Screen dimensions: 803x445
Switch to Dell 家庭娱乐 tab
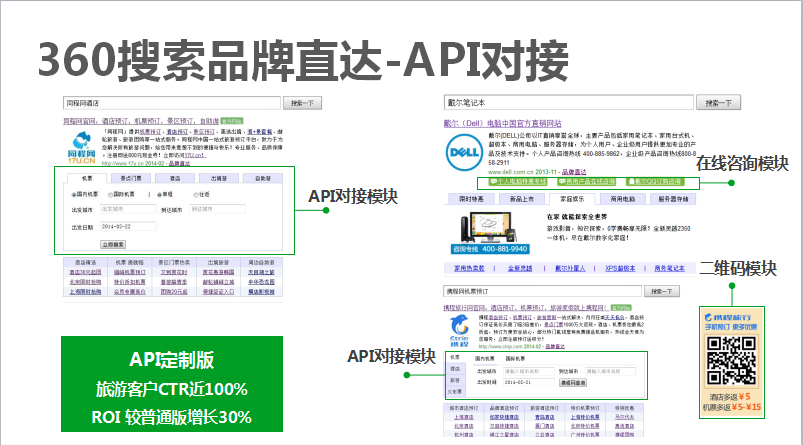click(x=572, y=199)
